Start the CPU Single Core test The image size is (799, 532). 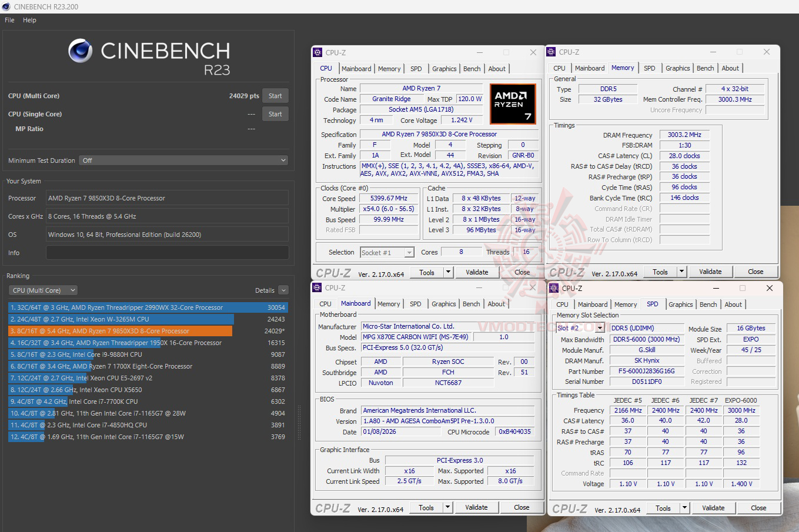coord(275,114)
